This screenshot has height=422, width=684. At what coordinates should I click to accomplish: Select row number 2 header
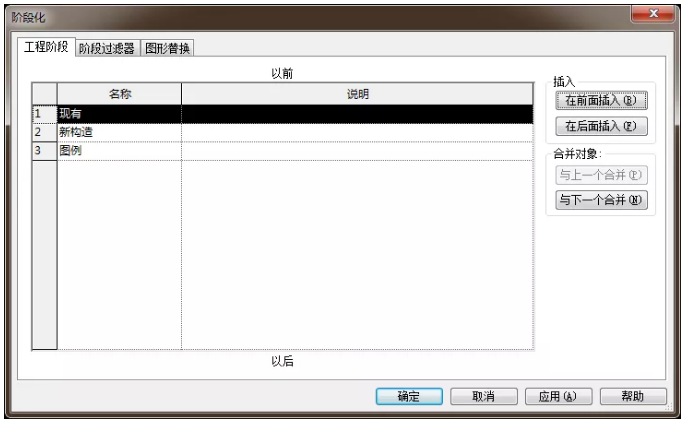[43, 132]
